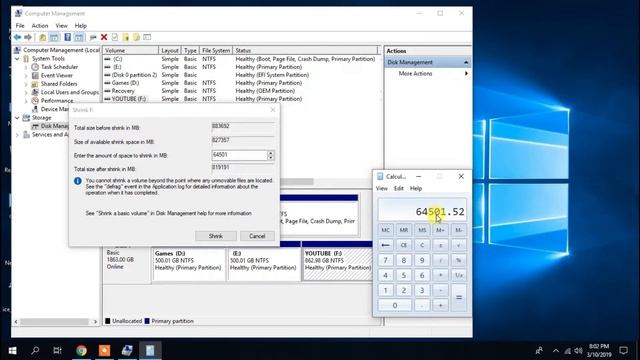The width and height of the screenshot is (640, 360).
Task: Click the taskbar clock showing 8:02 PM
Action: [x=599, y=351]
